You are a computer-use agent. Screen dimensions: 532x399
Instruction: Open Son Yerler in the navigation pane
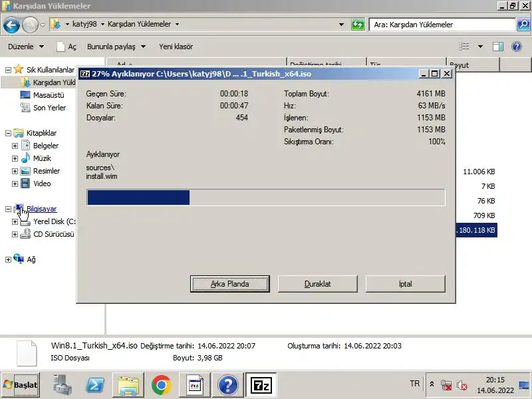coord(49,108)
